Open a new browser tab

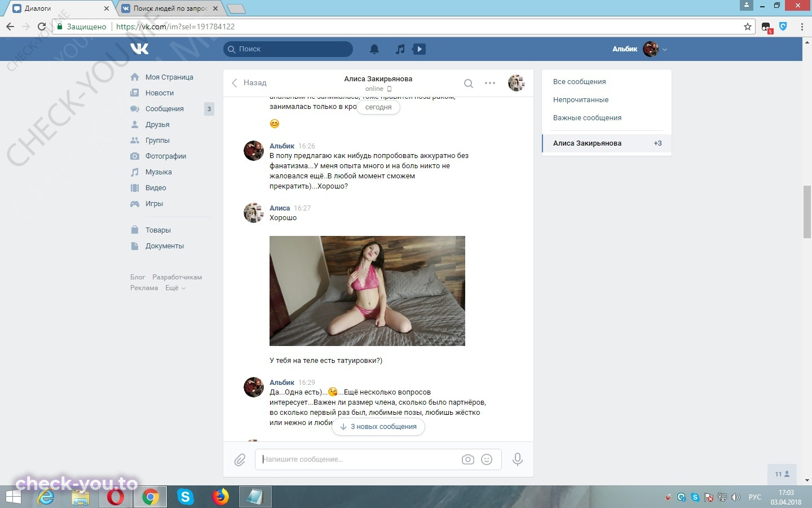tap(236, 8)
